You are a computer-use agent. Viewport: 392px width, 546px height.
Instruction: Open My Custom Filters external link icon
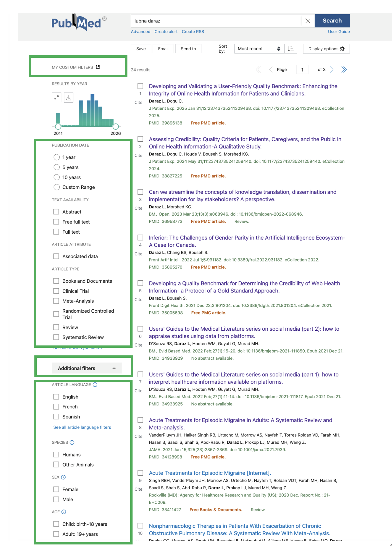pos(98,67)
